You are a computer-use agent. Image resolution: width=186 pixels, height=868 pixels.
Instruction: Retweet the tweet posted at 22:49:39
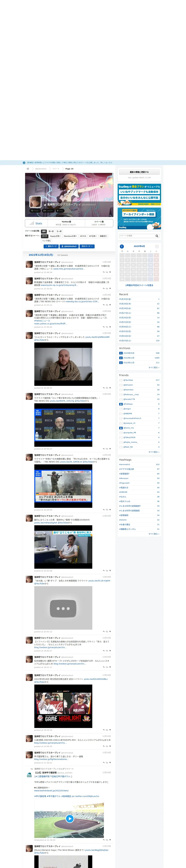[107, 272]
